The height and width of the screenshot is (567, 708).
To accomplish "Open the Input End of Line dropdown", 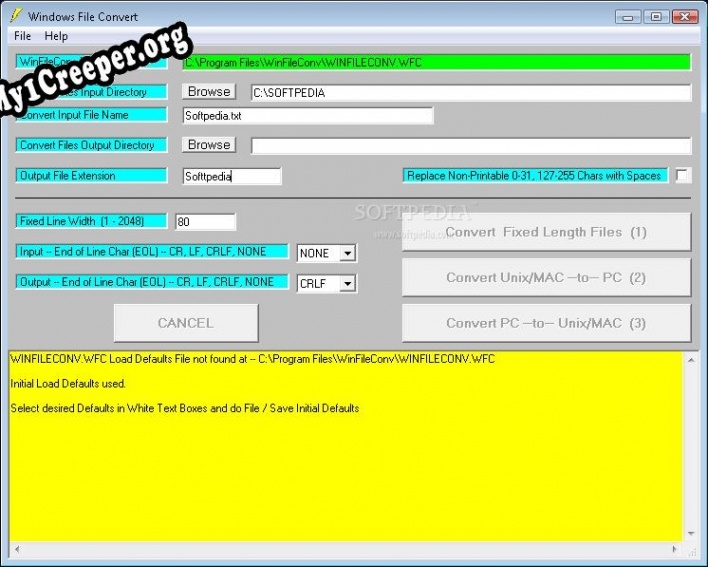I will (347, 254).
